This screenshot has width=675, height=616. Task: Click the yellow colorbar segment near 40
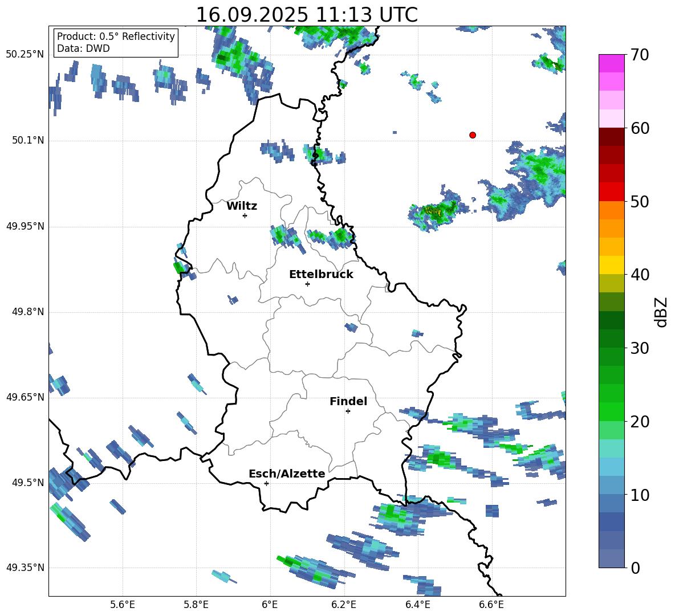click(611, 265)
